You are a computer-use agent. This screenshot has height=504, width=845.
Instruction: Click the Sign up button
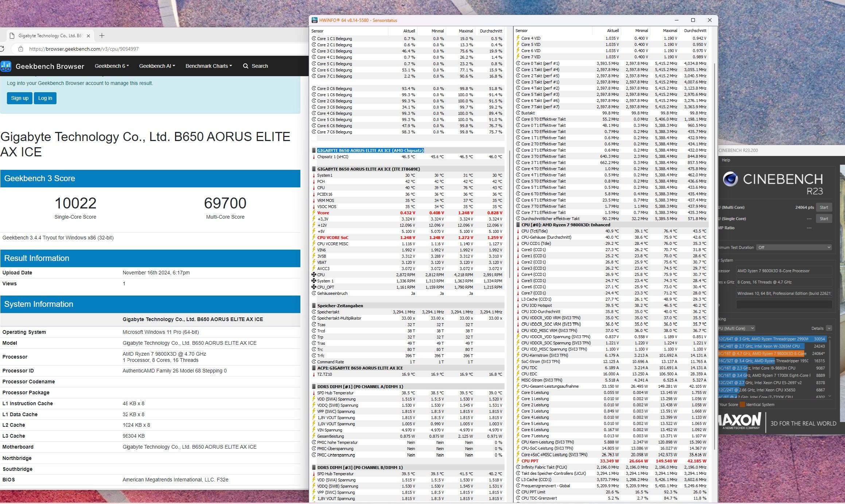coord(20,98)
